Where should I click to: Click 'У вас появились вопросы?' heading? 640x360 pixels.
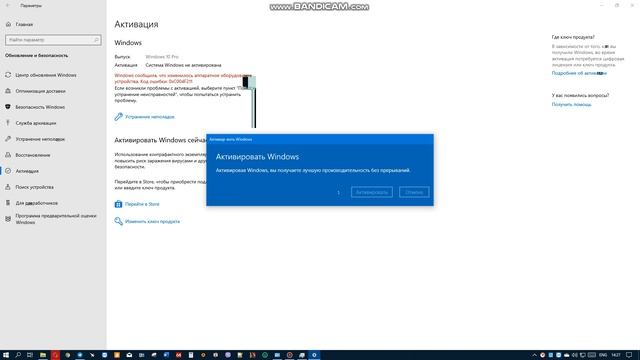tap(580, 95)
